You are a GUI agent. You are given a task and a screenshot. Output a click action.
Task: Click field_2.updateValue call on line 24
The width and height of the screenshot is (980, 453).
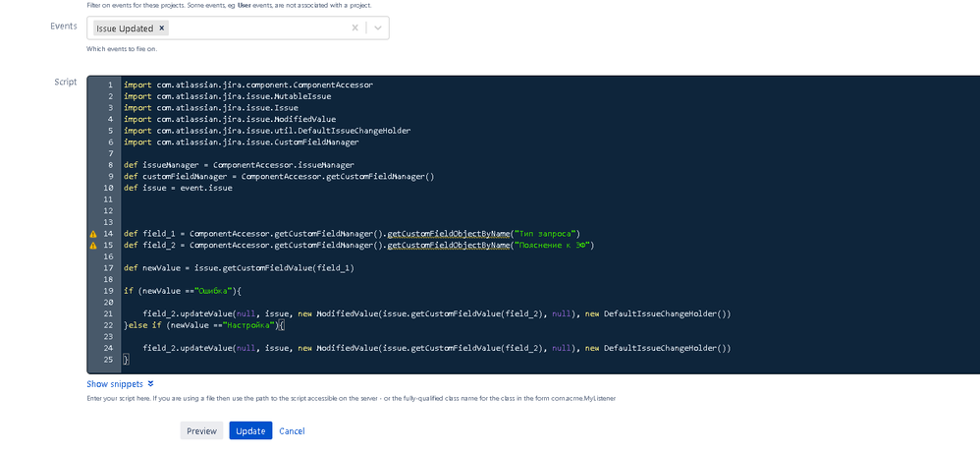coord(436,349)
